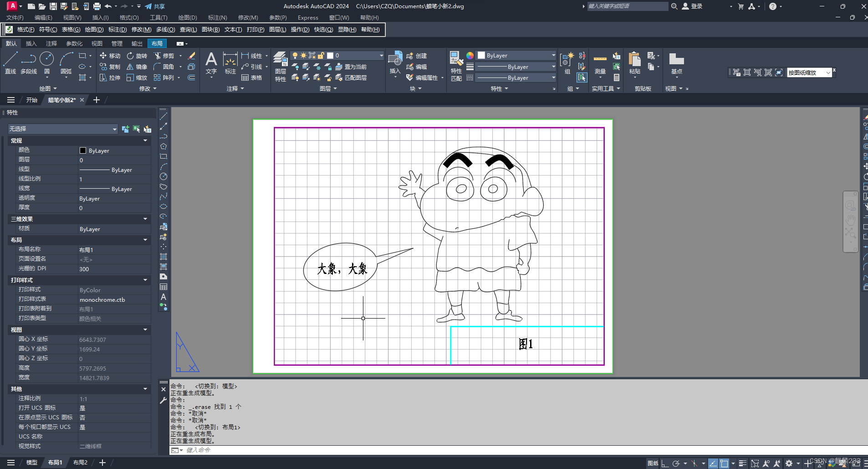Open the Express menu
The width and height of the screenshot is (868, 469).
point(308,18)
